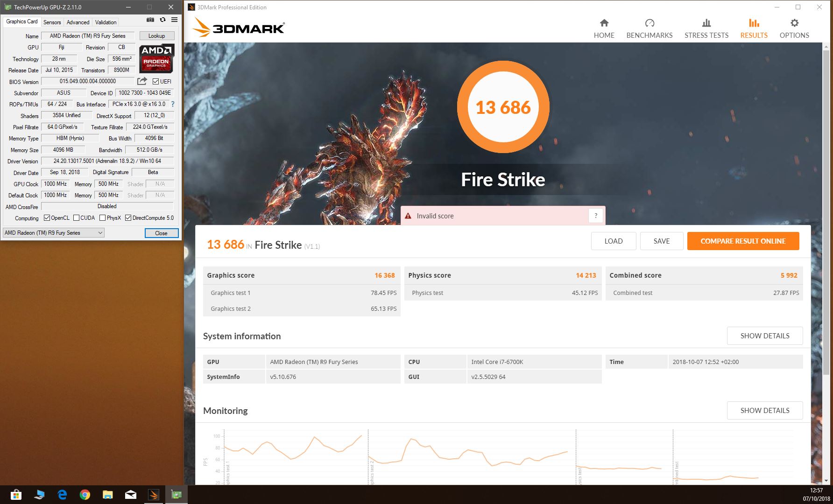The width and height of the screenshot is (833, 504).
Task: Open the monitor-and-pen app on taskbar
Action: [39, 494]
